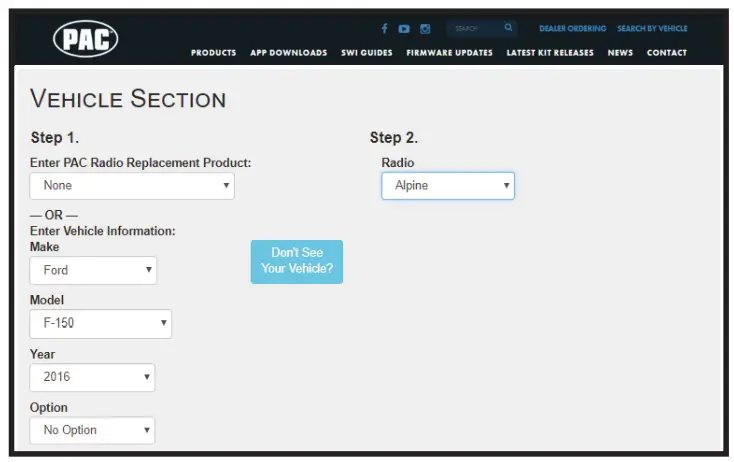Expand the Make dropdown showing Ford

coord(93,270)
